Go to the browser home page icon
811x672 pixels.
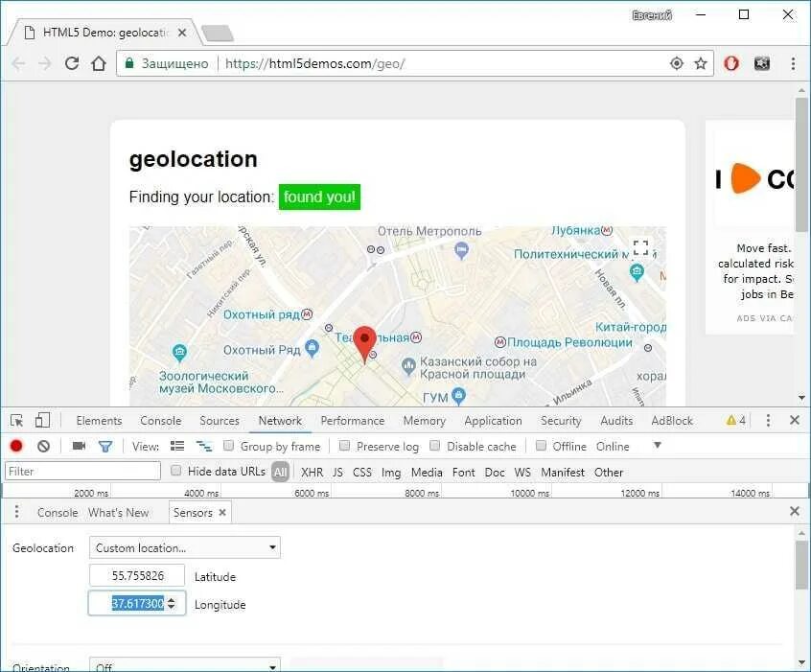click(99, 63)
